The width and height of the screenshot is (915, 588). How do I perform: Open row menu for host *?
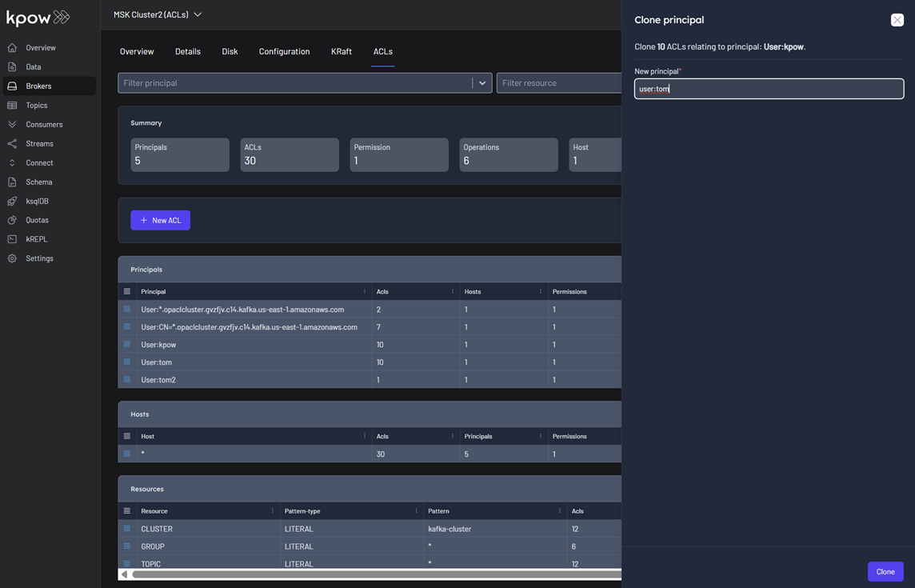point(127,454)
